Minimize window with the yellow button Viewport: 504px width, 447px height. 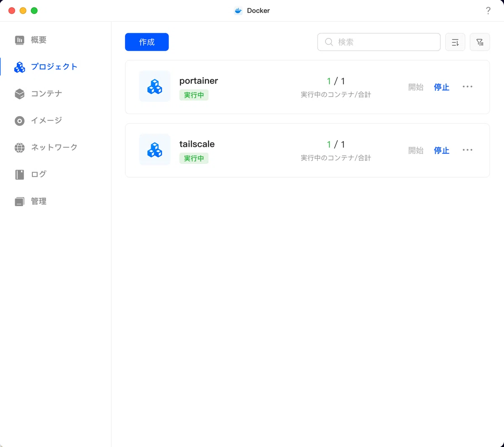(x=23, y=10)
